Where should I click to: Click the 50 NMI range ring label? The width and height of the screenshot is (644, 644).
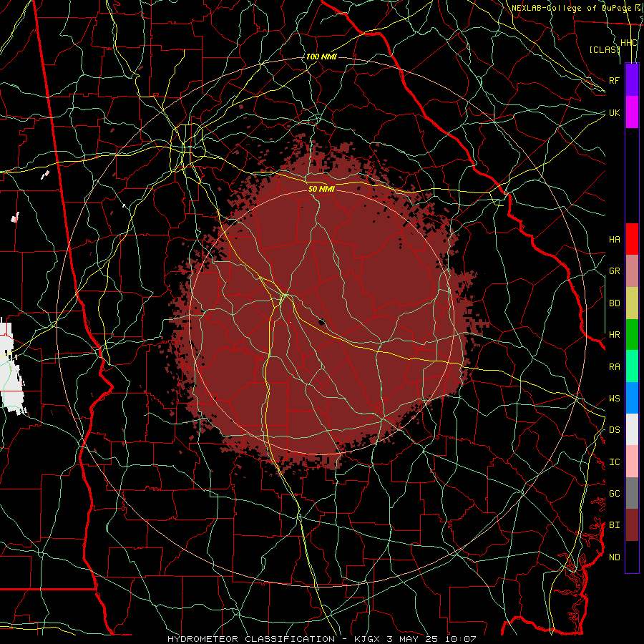click(x=321, y=189)
